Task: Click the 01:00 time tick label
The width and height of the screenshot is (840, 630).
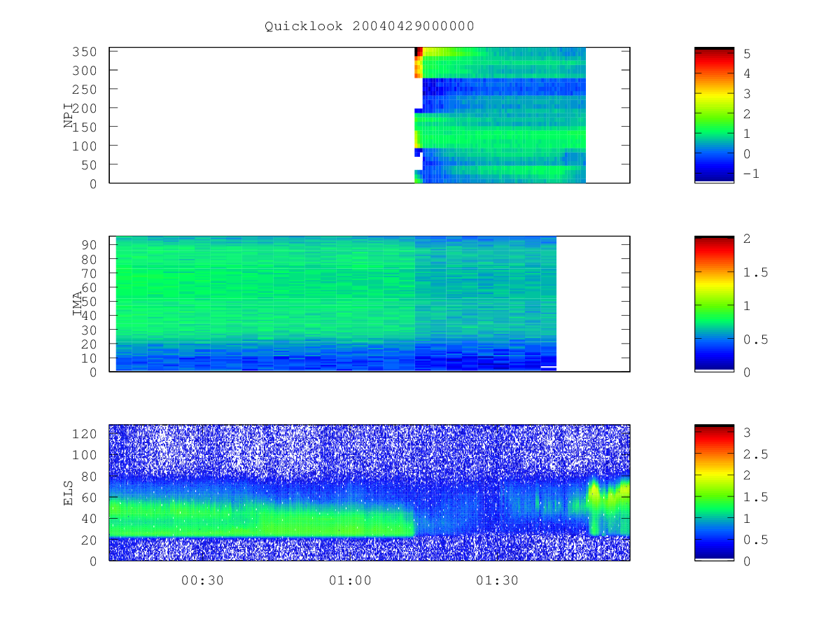Action: [x=350, y=580]
